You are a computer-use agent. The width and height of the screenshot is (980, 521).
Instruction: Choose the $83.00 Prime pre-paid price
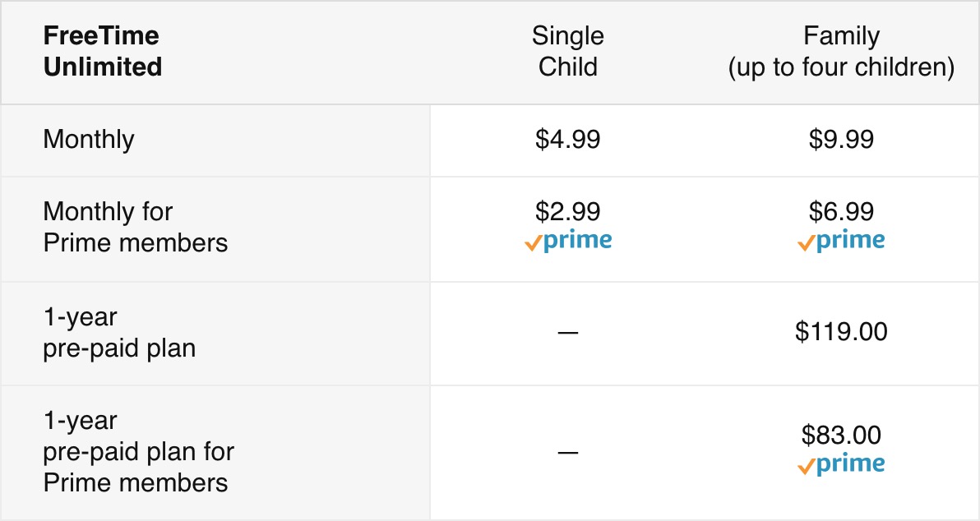pos(841,435)
